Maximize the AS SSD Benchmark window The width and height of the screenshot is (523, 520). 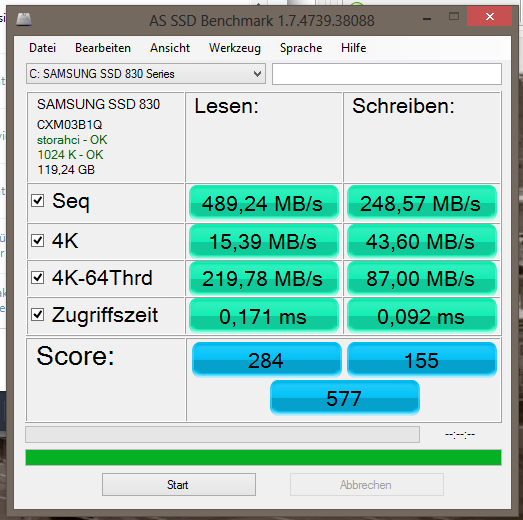[454, 17]
